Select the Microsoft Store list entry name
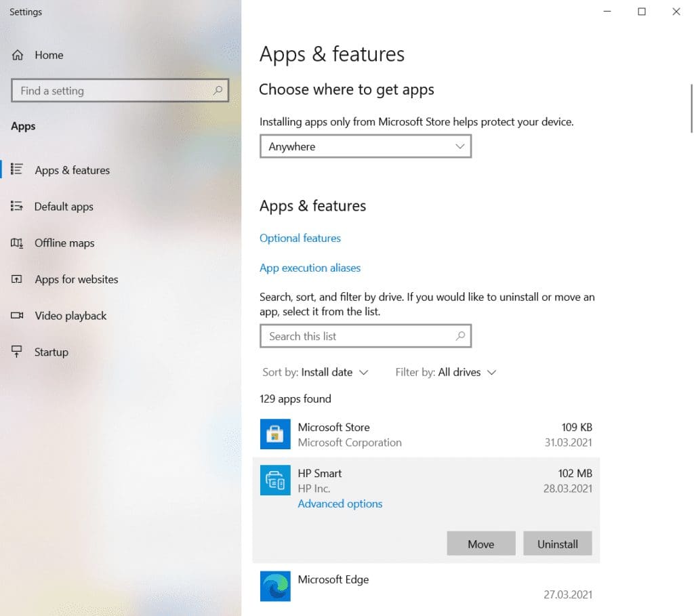Screen dimensions: 694x616 point(333,427)
